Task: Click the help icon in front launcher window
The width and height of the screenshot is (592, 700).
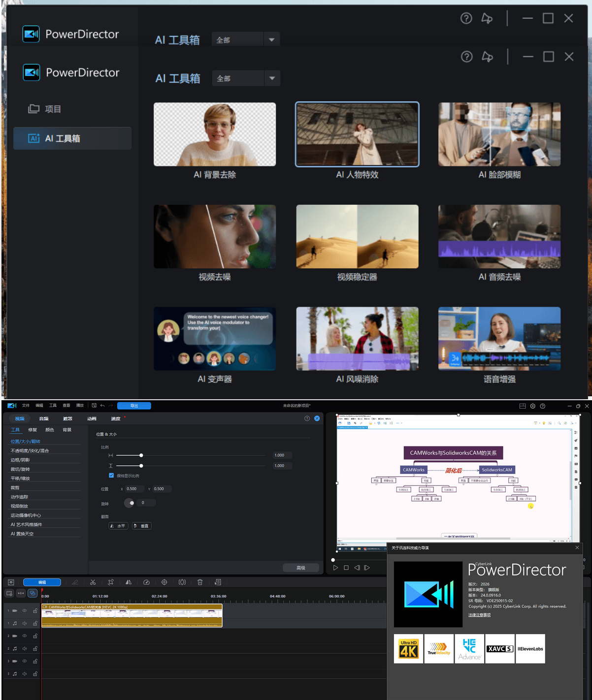Action: (x=466, y=57)
